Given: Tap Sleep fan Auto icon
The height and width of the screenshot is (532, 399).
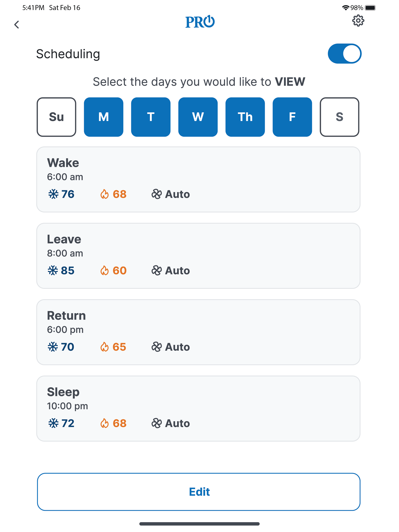Looking at the screenshot, I should pos(157,423).
